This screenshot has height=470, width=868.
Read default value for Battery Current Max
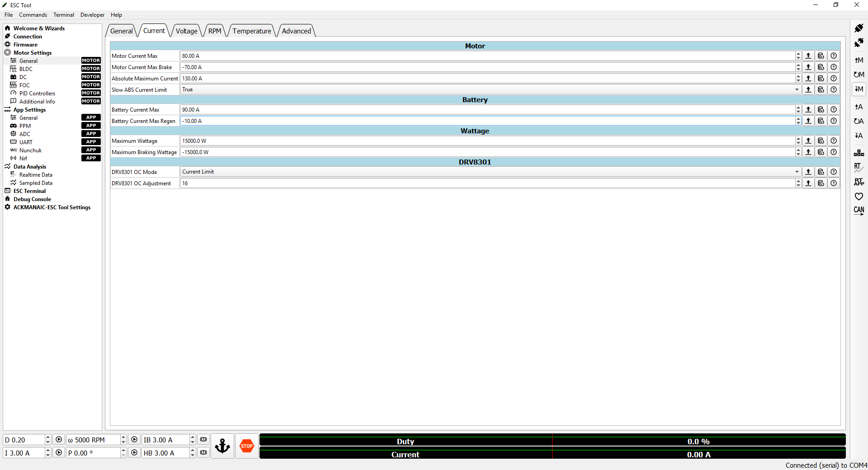pyautogui.click(x=821, y=110)
